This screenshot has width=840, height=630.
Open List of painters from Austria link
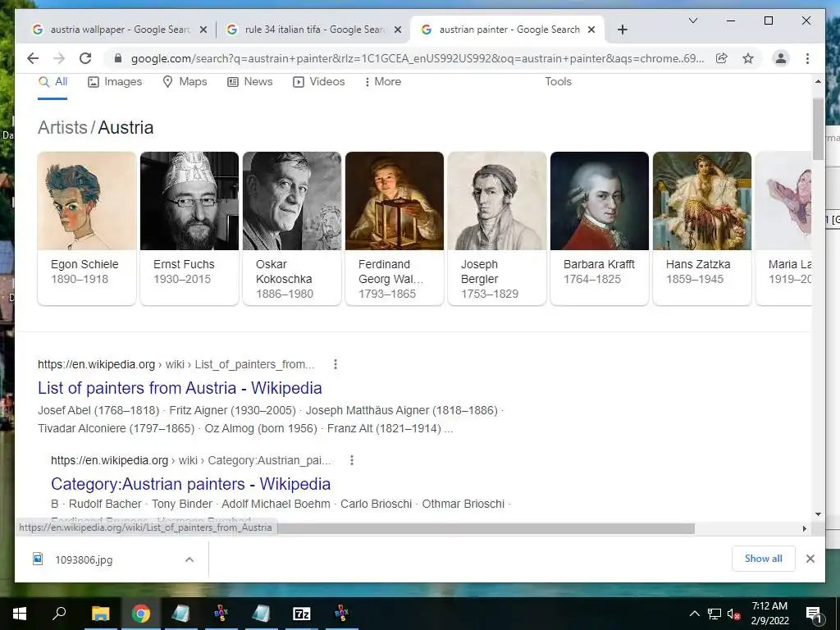pos(180,388)
